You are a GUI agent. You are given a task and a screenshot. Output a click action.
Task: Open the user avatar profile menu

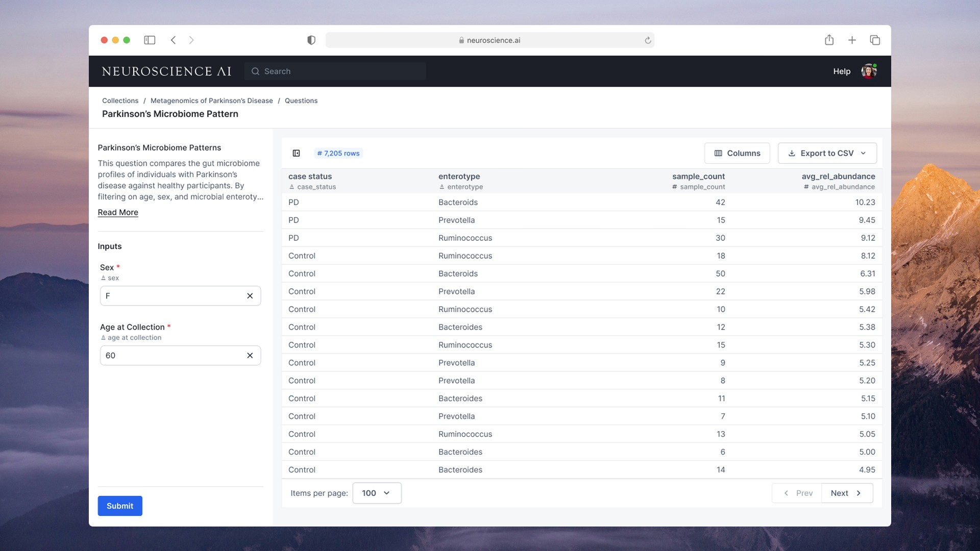[869, 71]
